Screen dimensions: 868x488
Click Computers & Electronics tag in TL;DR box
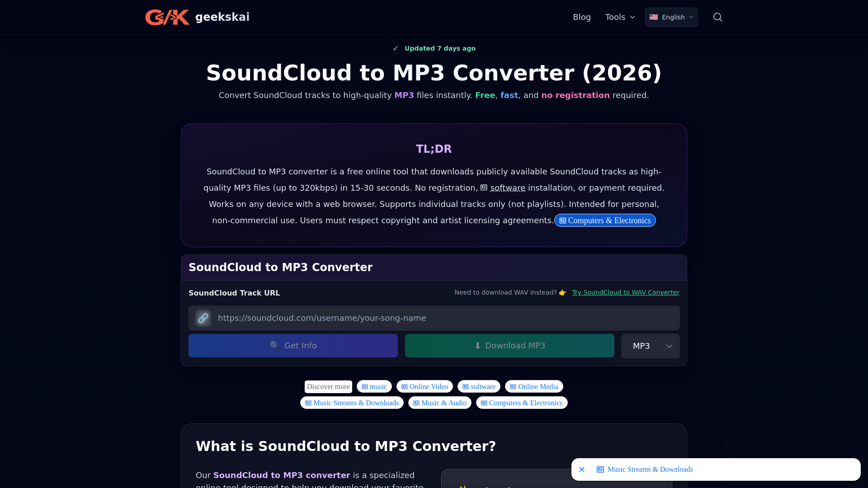point(605,221)
